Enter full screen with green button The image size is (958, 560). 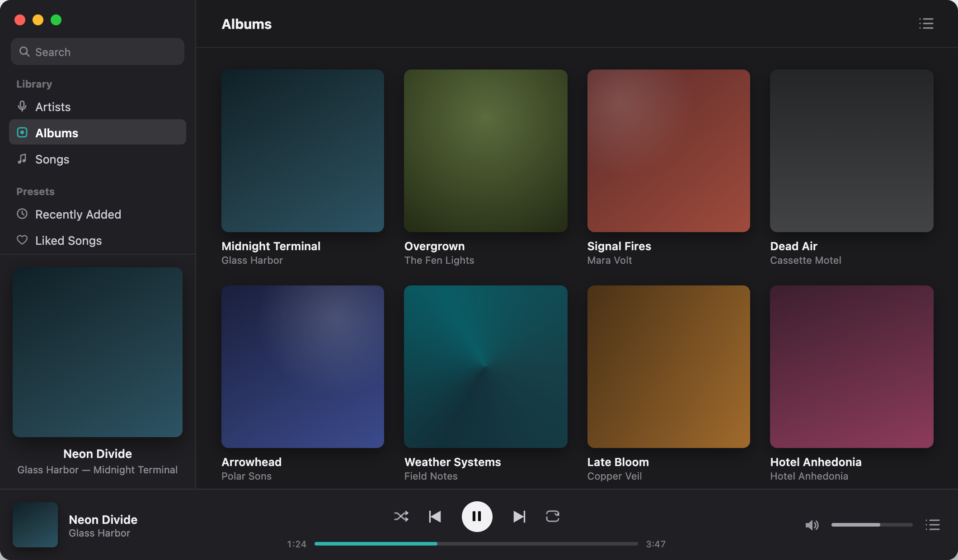click(56, 20)
